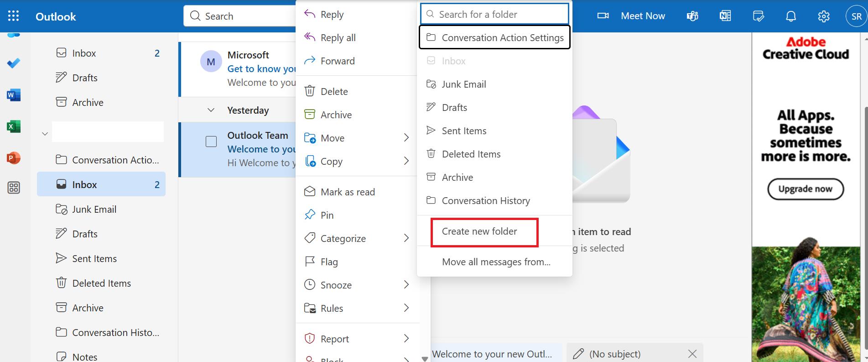The image size is (868, 362).
Task: Choose Archive in the context menu
Action: [x=358, y=115]
